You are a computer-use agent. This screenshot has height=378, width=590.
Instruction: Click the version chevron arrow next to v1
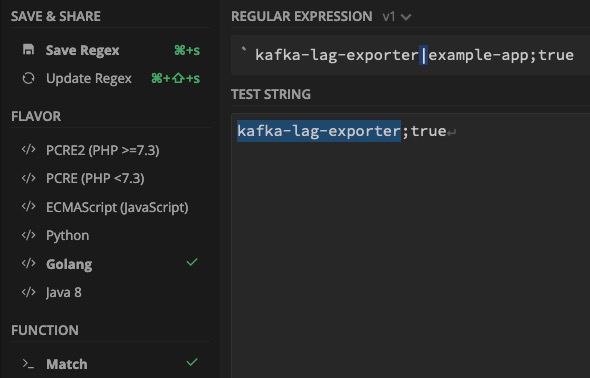(x=406, y=17)
